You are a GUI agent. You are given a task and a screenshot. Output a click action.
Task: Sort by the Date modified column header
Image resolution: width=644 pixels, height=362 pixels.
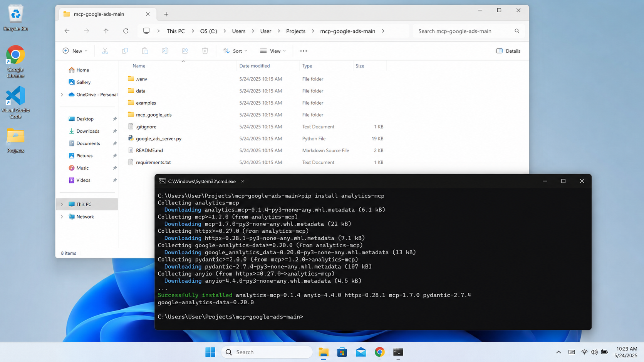click(255, 66)
